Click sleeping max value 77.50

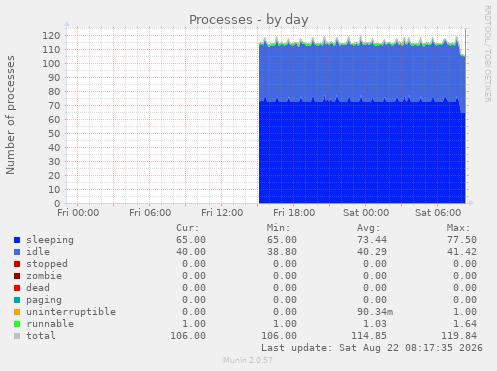[462, 240]
